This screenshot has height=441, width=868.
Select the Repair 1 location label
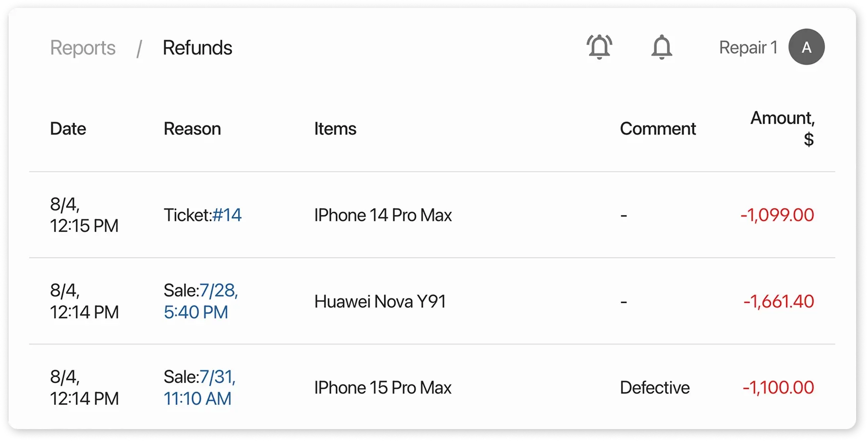click(x=749, y=47)
